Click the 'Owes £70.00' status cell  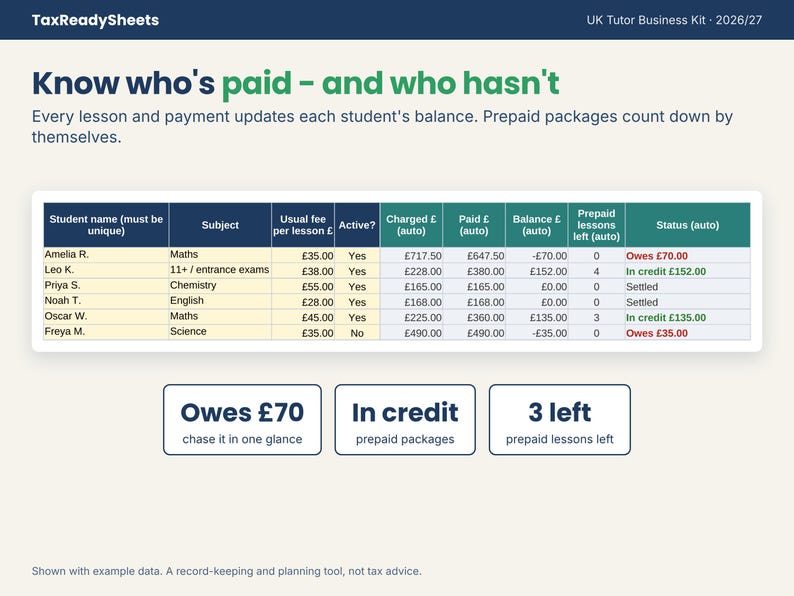[688, 256]
